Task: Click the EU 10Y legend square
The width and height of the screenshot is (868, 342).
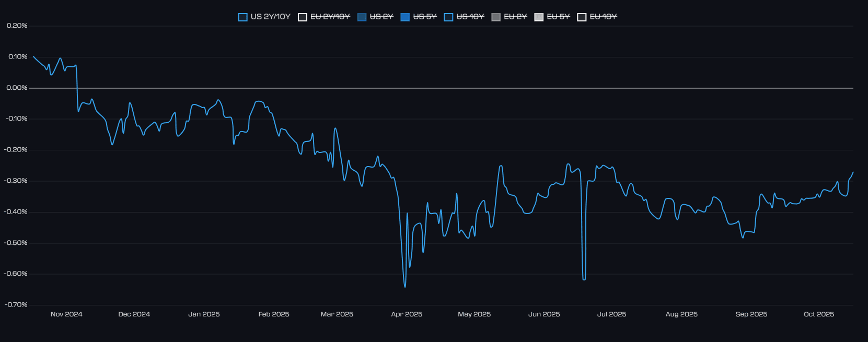Action: (x=582, y=17)
